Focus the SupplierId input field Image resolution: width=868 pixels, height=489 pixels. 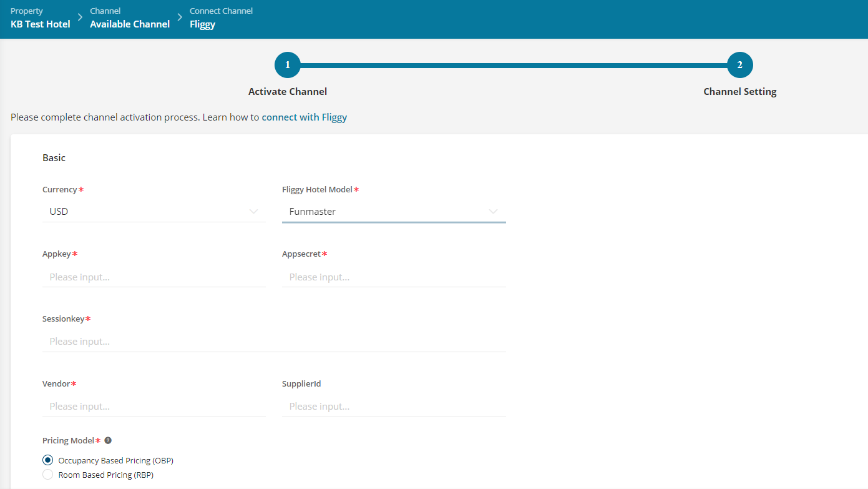point(394,407)
